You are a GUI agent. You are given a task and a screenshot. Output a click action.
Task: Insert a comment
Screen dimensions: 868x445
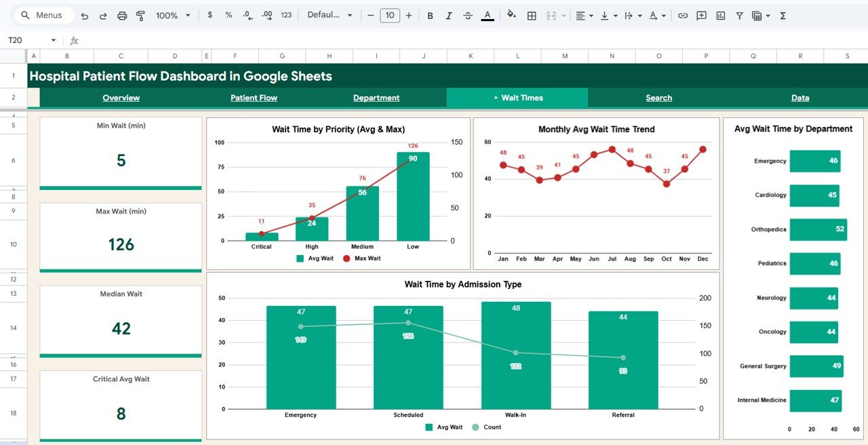pos(701,15)
